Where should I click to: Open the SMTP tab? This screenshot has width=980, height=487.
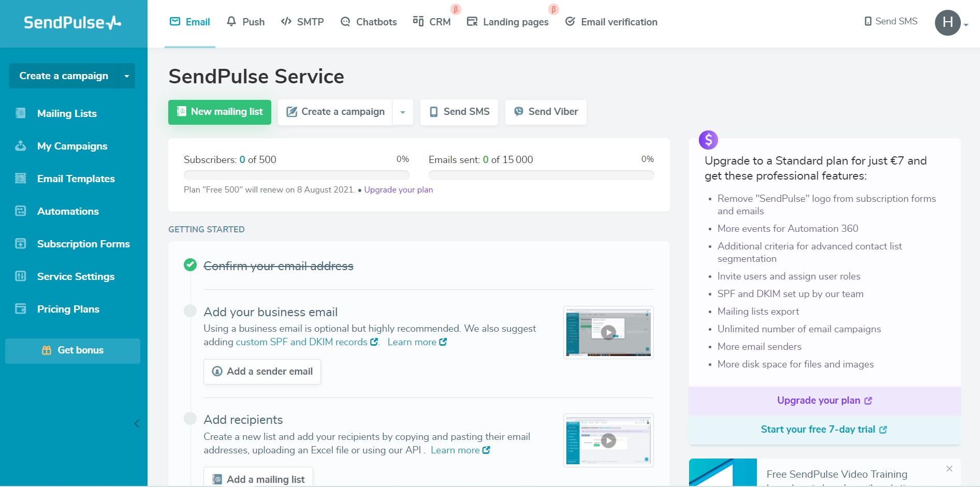(x=302, y=22)
